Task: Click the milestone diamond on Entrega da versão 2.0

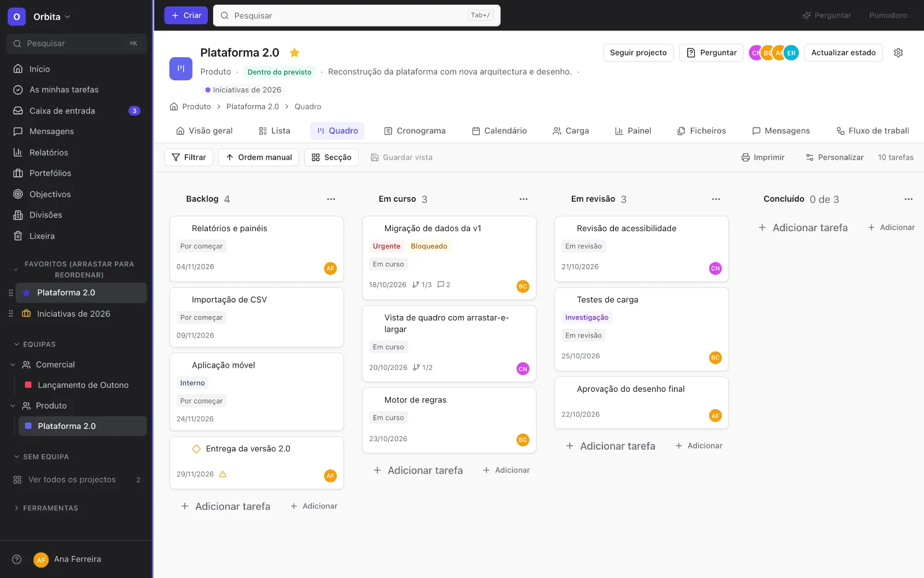Action: click(196, 449)
